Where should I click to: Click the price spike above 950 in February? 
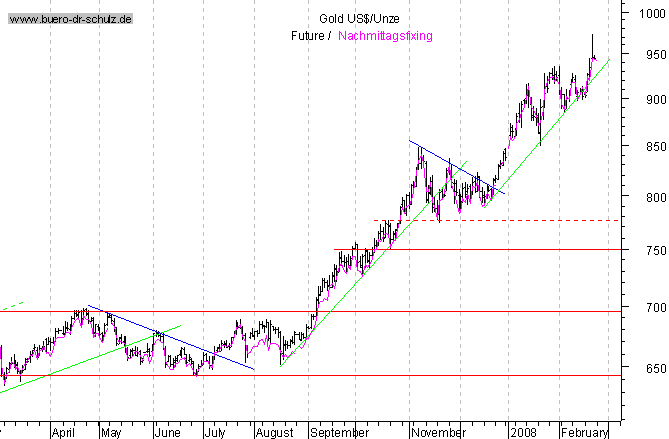tap(592, 45)
